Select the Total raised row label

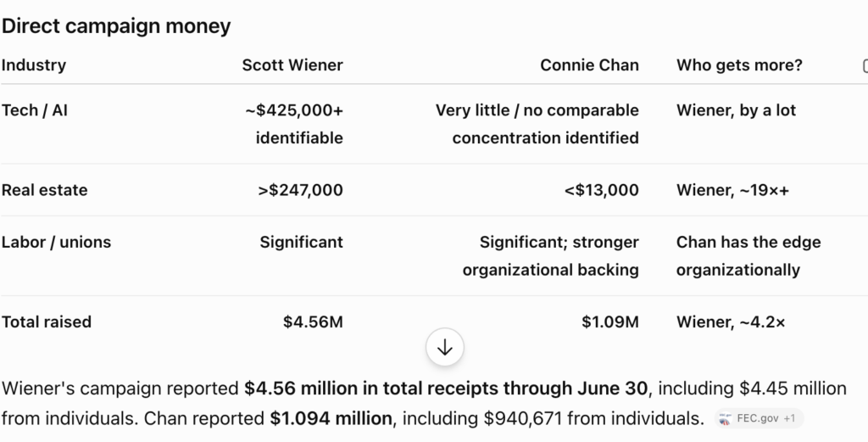pyautogui.click(x=46, y=322)
